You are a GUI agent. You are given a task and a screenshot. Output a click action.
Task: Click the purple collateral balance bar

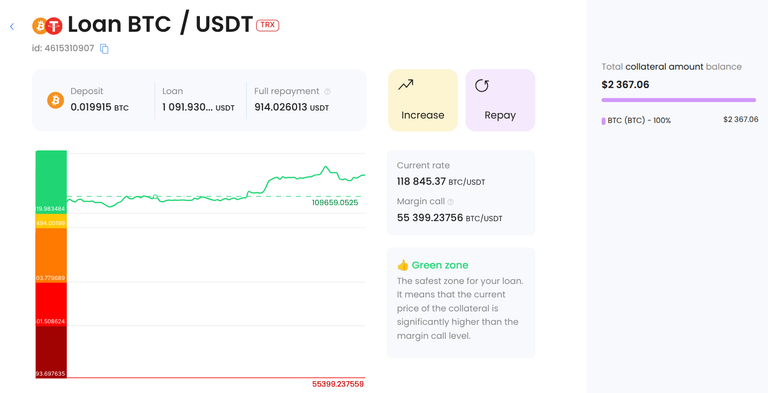point(679,100)
